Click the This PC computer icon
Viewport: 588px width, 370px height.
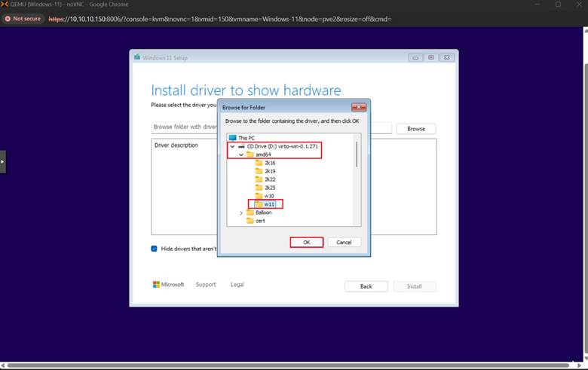point(232,138)
